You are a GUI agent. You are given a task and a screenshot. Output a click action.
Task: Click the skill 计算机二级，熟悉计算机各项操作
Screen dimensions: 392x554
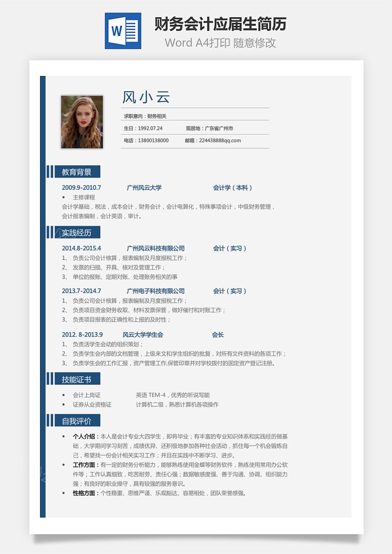tap(177, 405)
